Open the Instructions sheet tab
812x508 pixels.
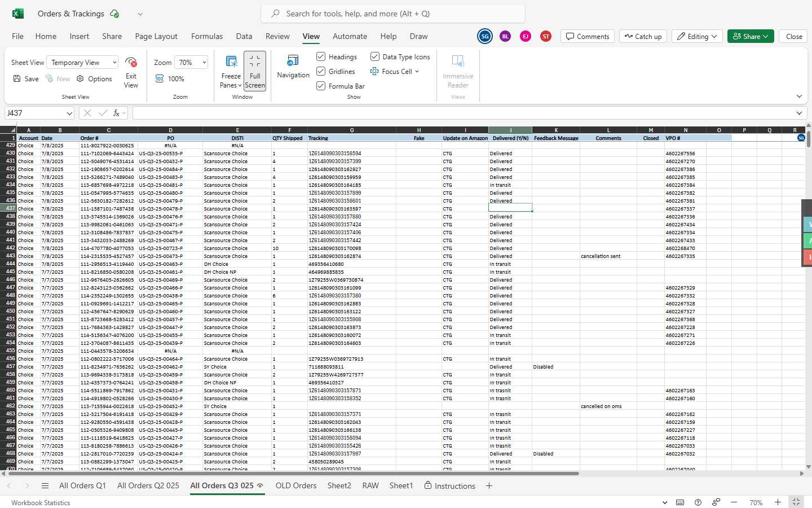pos(449,486)
